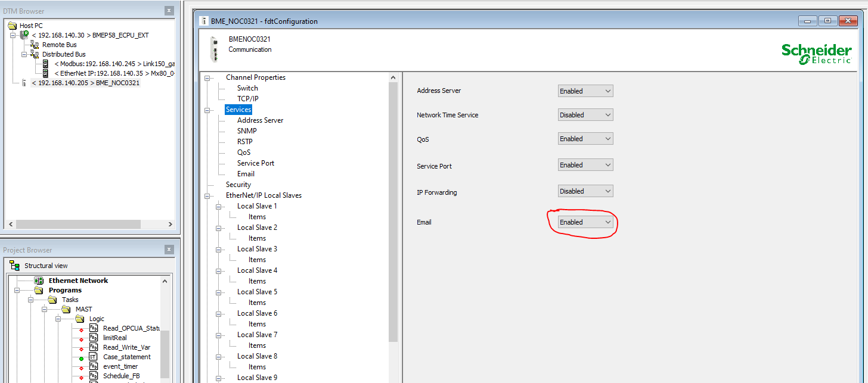This screenshot has height=383, width=868.
Task: Click the BME_NOC0321 device icon in DTM Browser
Action: click(24, 83)
